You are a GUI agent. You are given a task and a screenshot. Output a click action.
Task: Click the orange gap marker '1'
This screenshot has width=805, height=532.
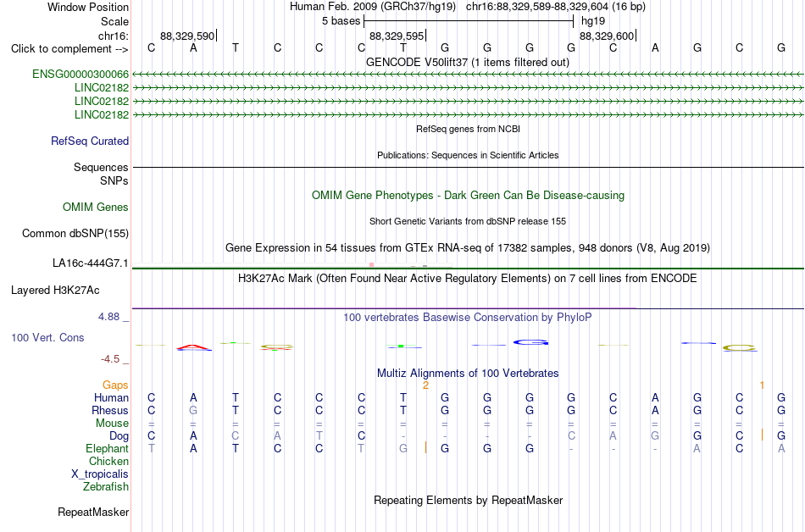click(762, 385)
